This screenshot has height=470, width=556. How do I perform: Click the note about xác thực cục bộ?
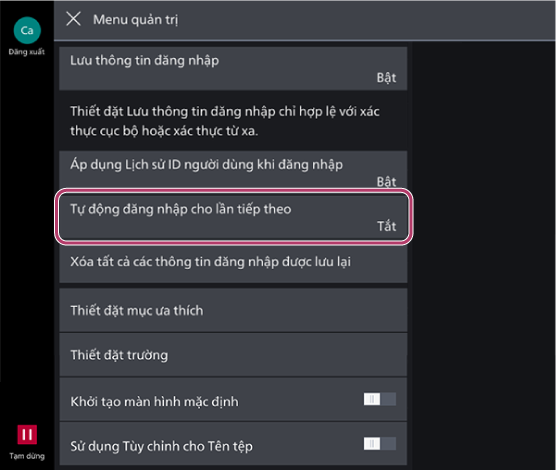(225, 121)
